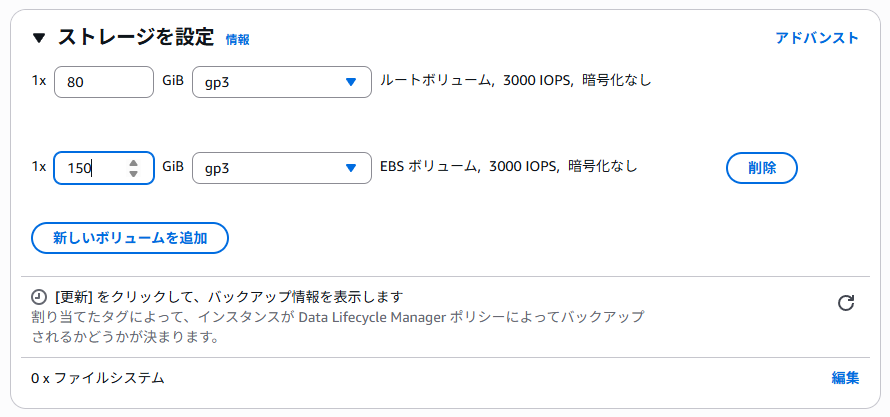Viewport: 890px width, 417px height.
Task: Switch to アドバンスト view
Action: 817,38
